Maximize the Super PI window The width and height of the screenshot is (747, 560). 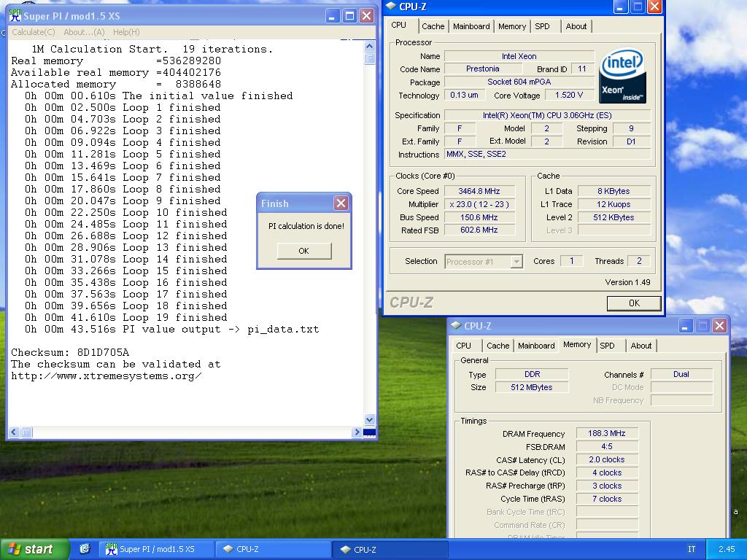tap(349, 16)
